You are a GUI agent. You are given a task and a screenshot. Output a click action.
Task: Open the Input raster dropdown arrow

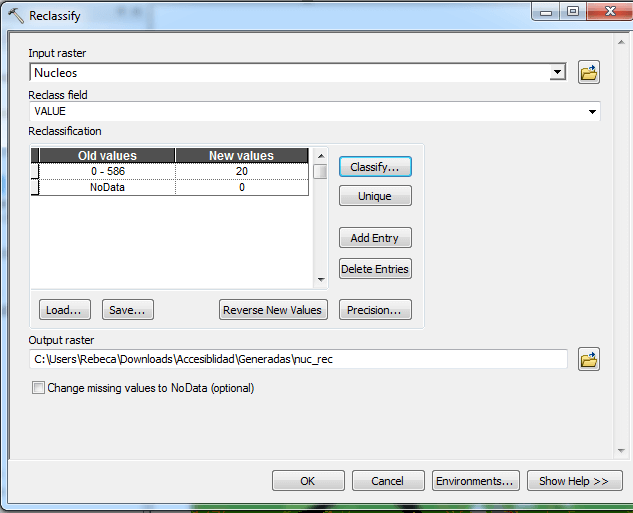557,73
